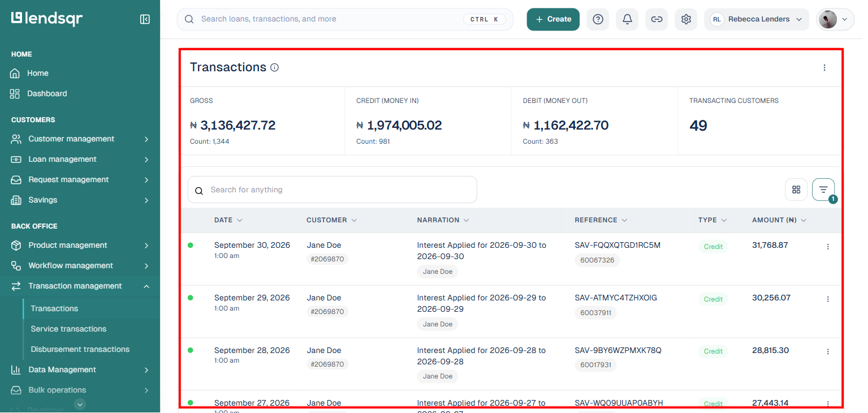The image size is (868, 413).
Task: Click the link icon in top bar
Action: click(657, 19)
